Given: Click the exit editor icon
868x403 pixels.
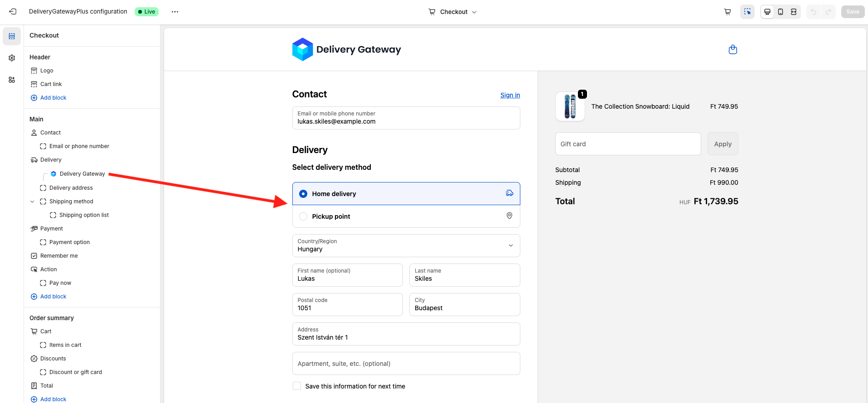Looking at the screenshot, I should (13, 12).
